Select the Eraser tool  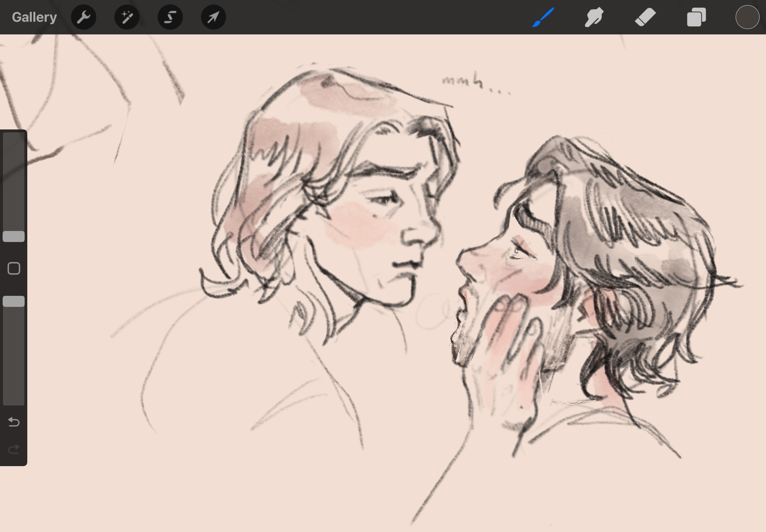point(645,17)
